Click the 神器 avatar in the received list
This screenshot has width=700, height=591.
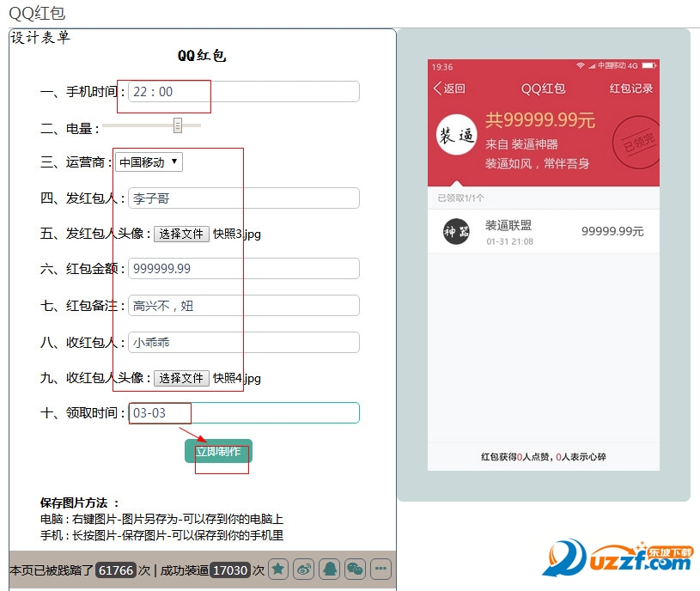click(x=455, y=230)
